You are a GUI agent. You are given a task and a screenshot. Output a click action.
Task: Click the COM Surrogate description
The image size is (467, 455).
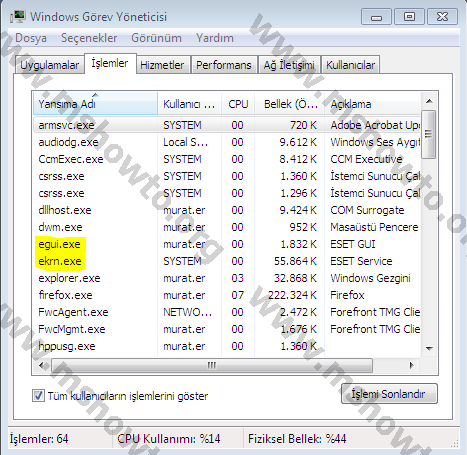(367, 210)
